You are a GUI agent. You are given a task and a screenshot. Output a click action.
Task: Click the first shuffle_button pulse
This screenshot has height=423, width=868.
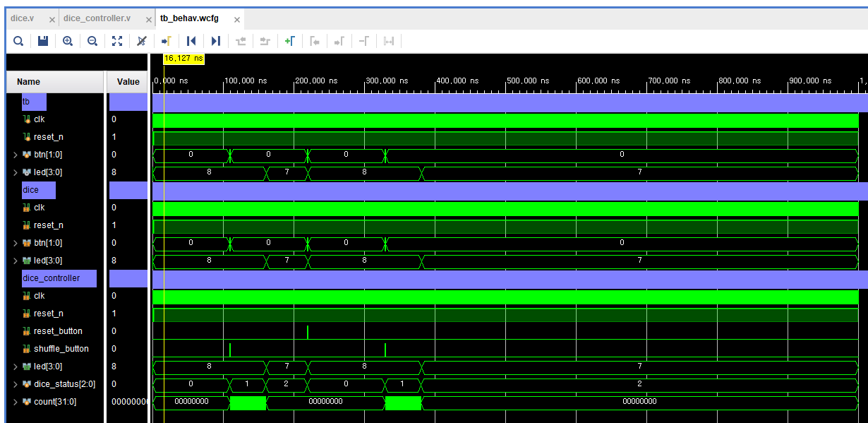(x=230, y=350)
